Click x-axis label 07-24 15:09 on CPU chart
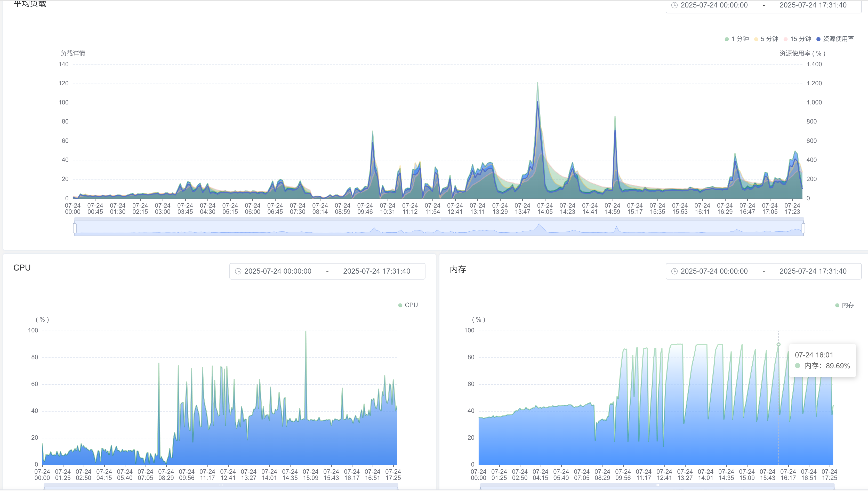The width and height of the screenshot is (868, 491). 310,475
